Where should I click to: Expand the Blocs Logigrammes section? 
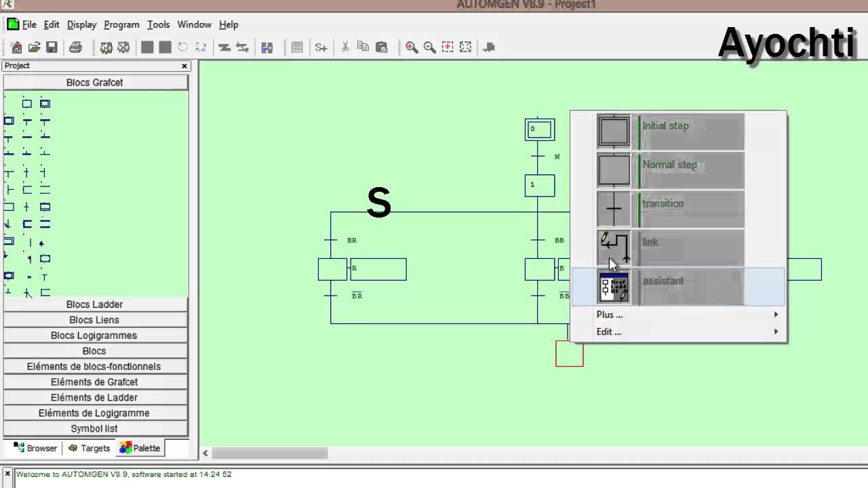tap(95, 335)
